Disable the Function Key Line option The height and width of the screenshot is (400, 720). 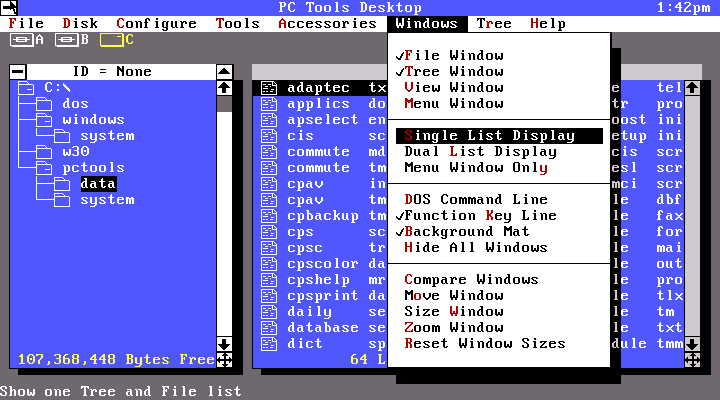coord(468,216)
